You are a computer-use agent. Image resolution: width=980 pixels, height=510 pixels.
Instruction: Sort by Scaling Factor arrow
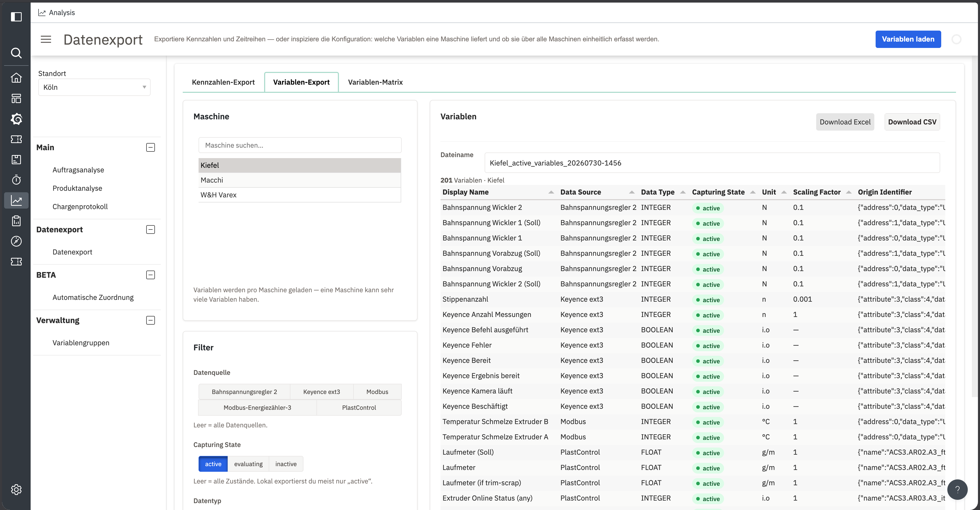pyautogui.click(x=849, y=192)
